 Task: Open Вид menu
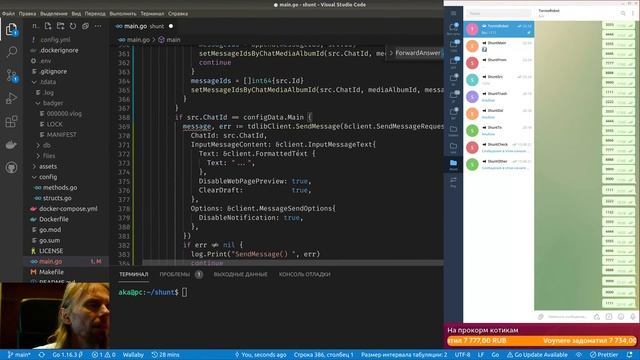76,13
